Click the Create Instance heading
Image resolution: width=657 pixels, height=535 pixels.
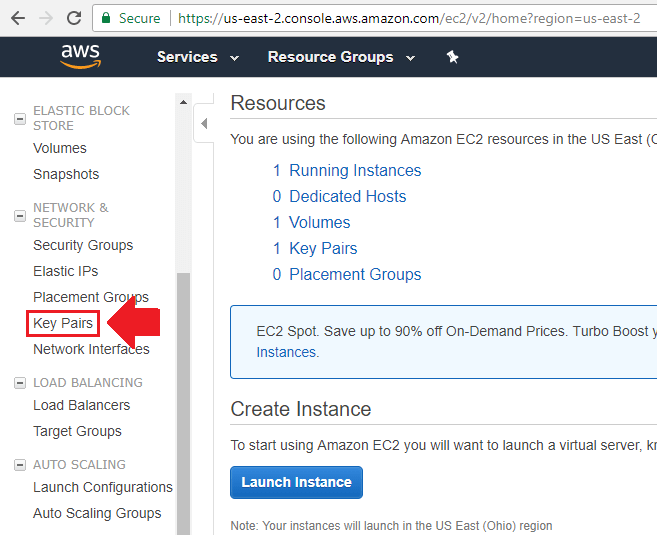pyautogui.click(x=301, y=409)
